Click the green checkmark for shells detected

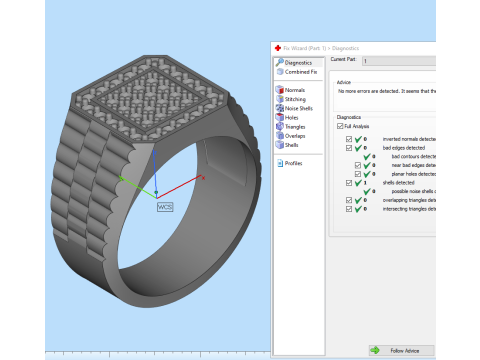[358, 183]
